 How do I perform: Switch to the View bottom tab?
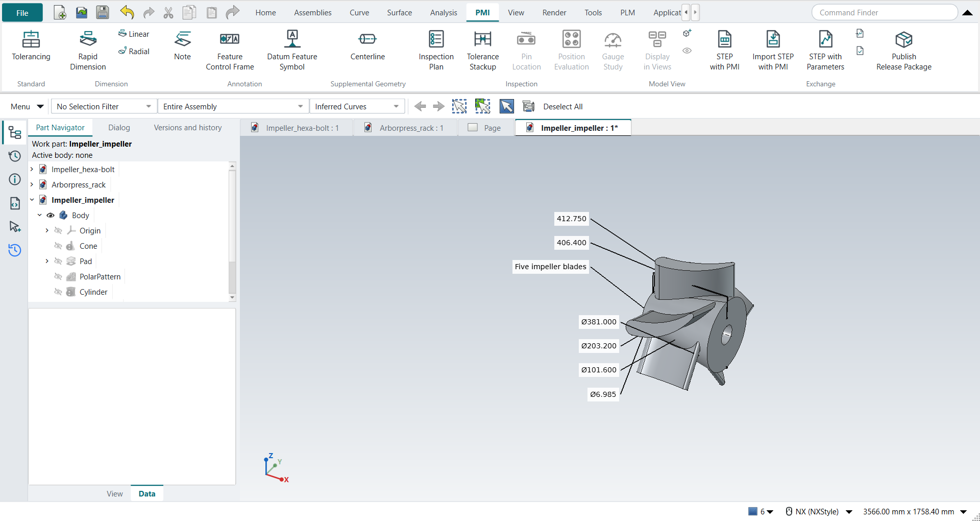click(114, 493)
